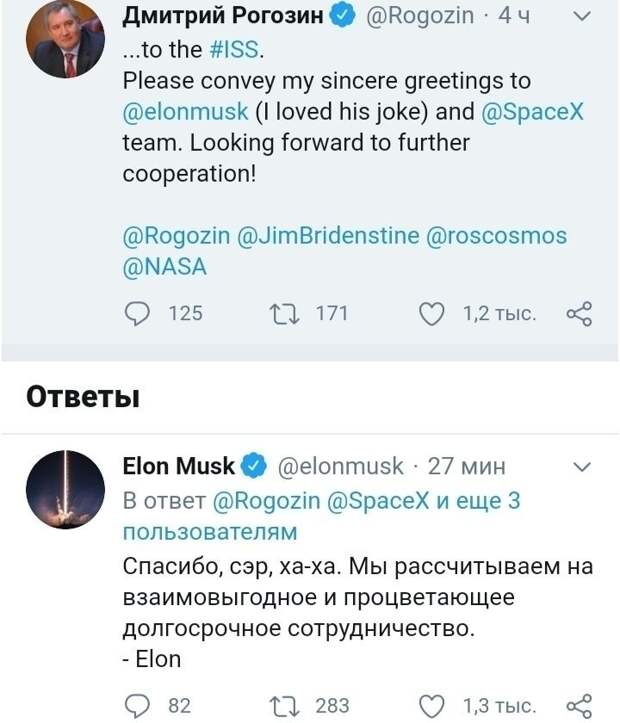This screenshot has width=620, height=723.
Task: Reply to Elon Musk's tweet
Action: (x=137, y=706)
